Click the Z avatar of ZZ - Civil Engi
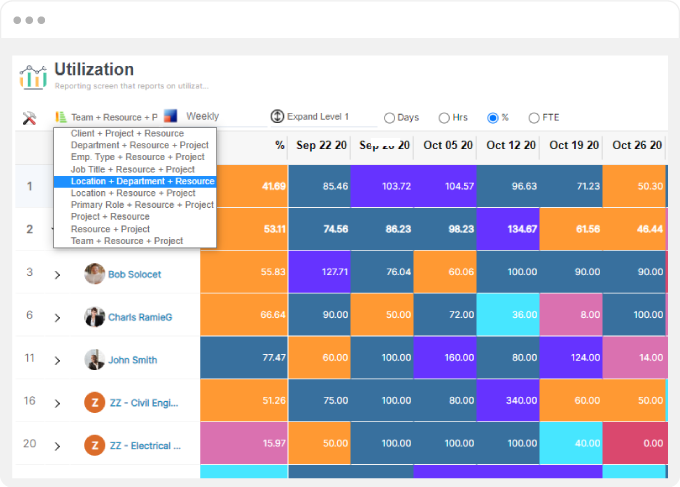 point(95,402)
